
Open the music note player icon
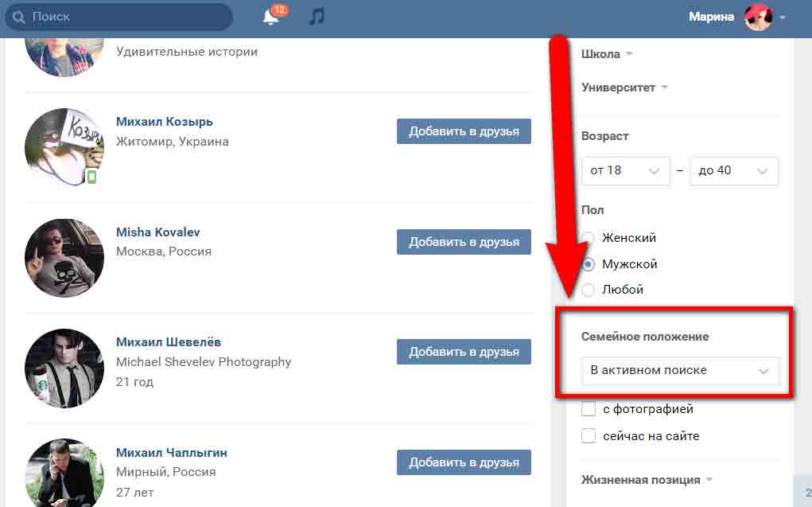(317, 17)
